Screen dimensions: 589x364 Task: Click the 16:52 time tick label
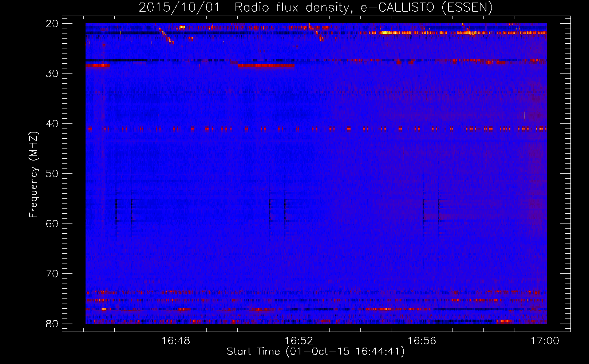[299, 341]
